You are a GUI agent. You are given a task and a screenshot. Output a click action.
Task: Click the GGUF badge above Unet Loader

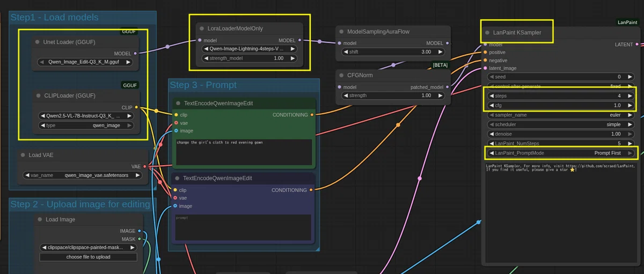click(129, 32)
